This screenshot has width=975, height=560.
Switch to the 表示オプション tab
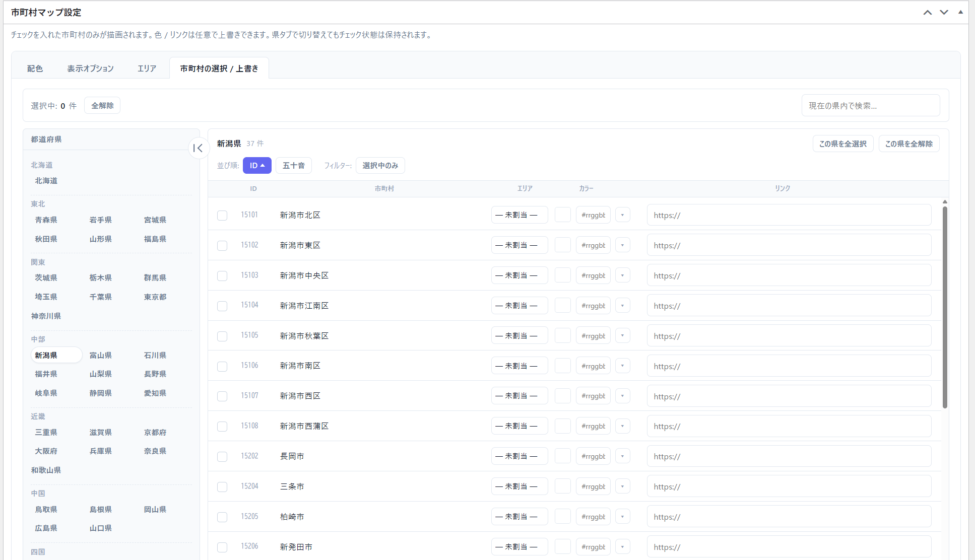tap(91, 68)
